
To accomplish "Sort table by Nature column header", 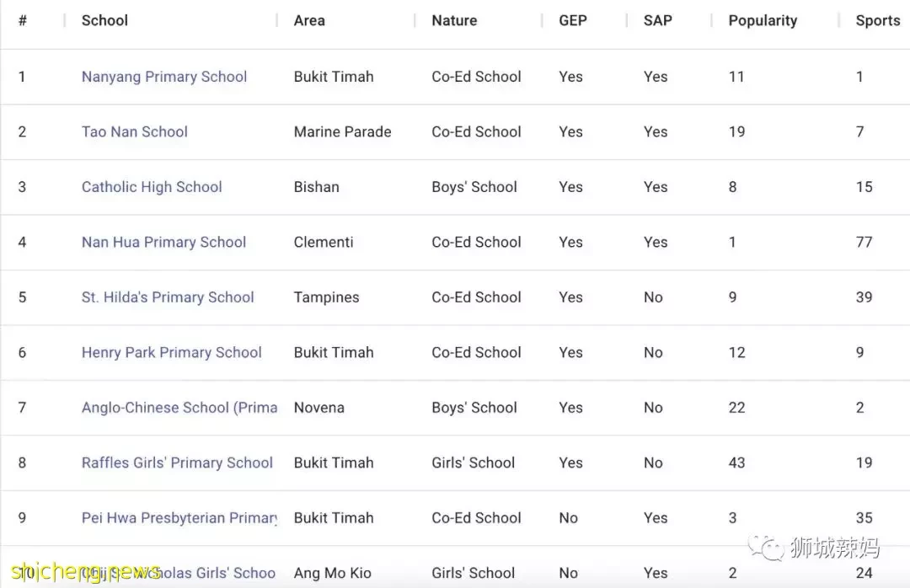I will (454, 20).
